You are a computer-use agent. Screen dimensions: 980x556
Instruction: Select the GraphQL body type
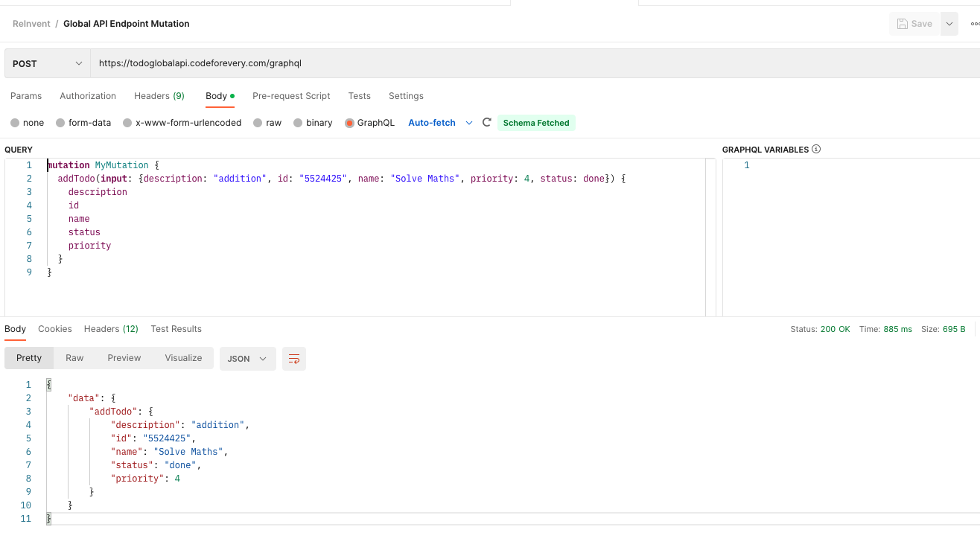tap(369, 123)
